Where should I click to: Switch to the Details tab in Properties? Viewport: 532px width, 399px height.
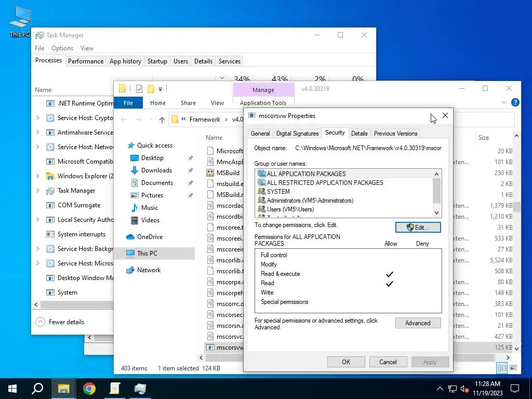click(359, 134)
